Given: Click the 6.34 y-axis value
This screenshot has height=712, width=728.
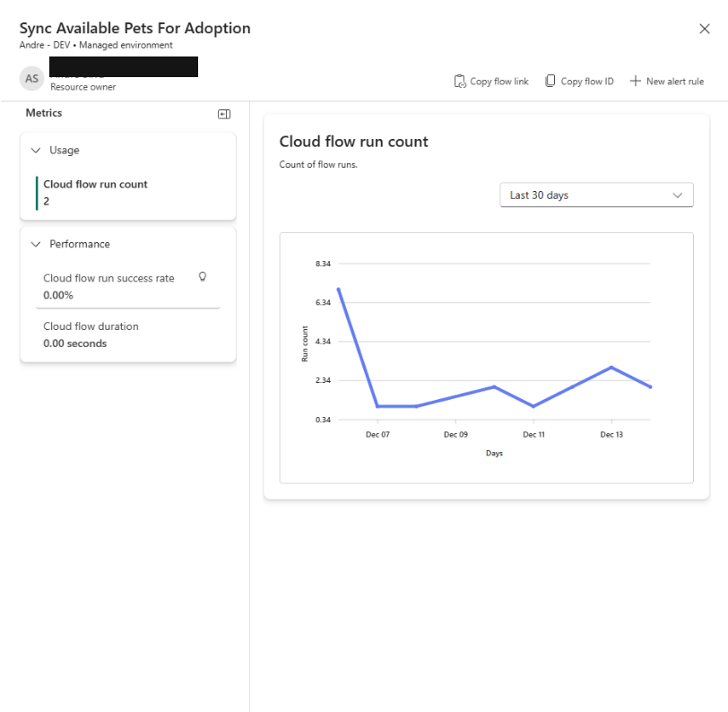Looking at the screenshot, I should 323,302.
